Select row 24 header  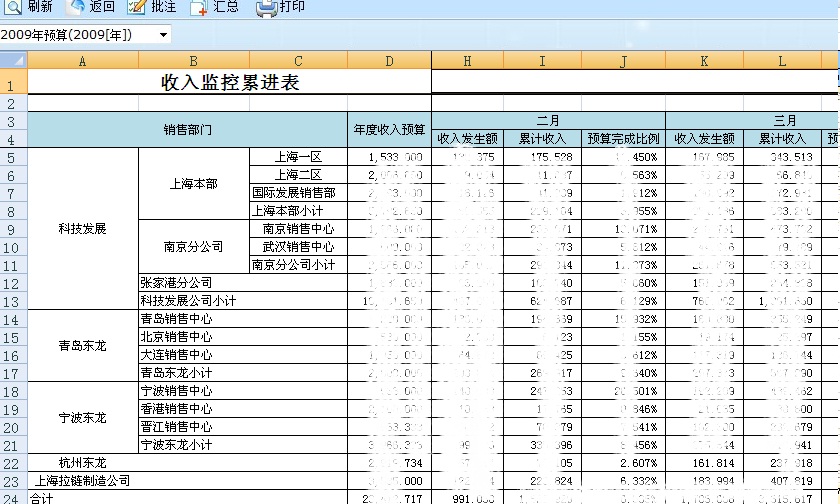13,498
